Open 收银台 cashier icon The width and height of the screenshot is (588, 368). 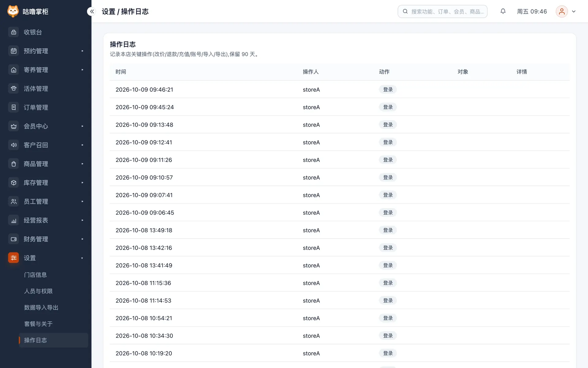pyautogui.click(x=13, y=32)
